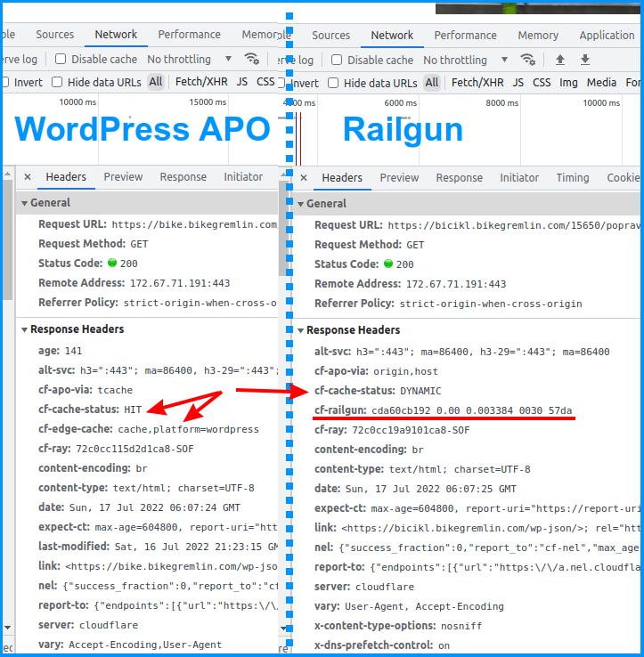
Task: Toggle Invert checkbox in right panel
Action: click(281, 83)
